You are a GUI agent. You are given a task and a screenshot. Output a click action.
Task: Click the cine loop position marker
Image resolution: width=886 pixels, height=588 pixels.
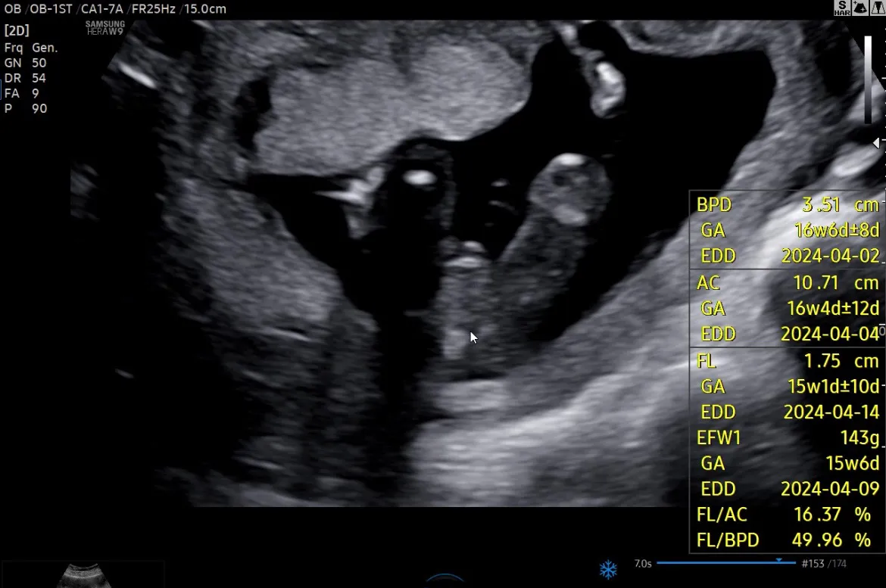pyautogui.click(x=778, y=560)
